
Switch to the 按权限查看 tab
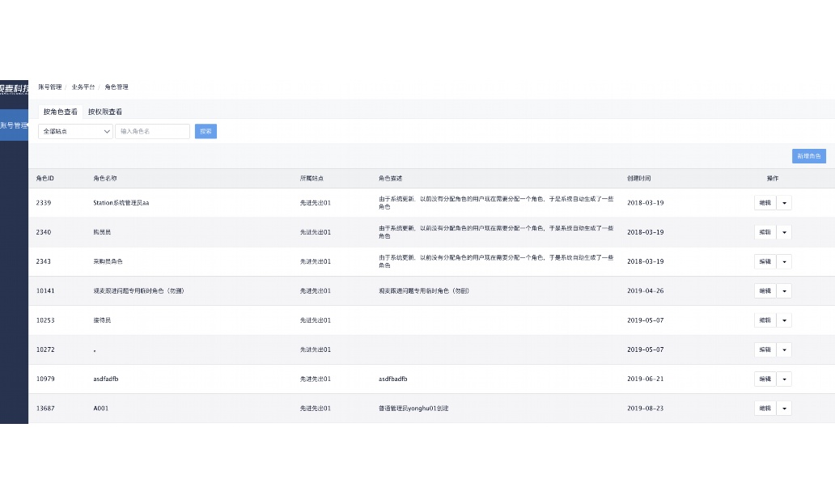(x=105, y=112)
